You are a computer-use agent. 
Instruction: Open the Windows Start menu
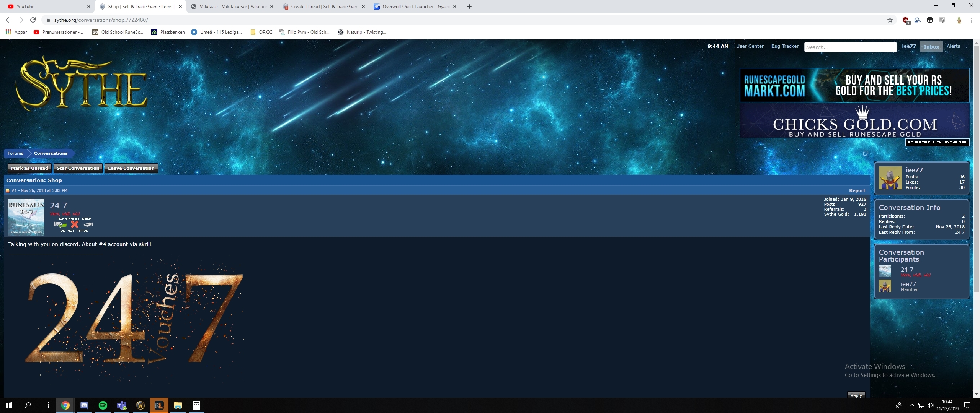click(9, 405)
